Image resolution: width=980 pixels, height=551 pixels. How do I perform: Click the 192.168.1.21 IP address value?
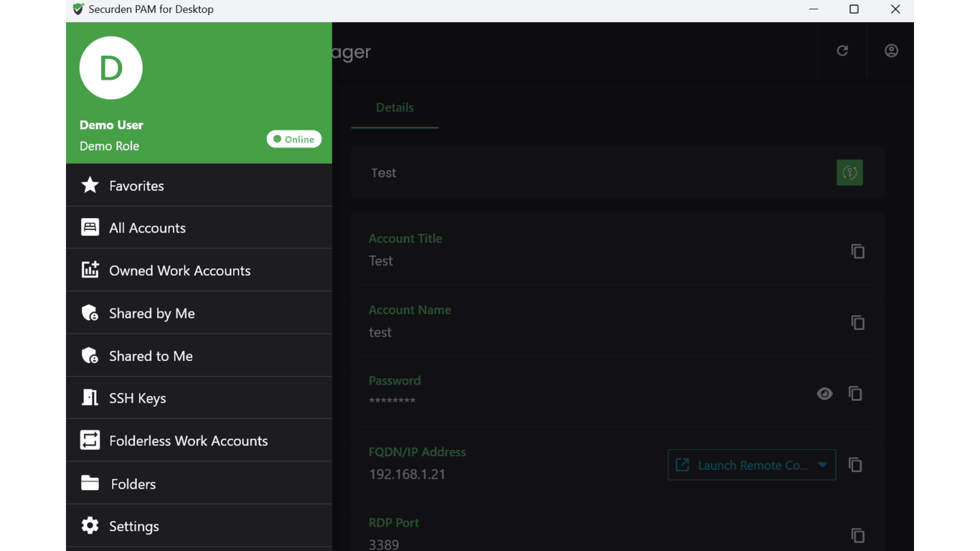tap(407, 474)
